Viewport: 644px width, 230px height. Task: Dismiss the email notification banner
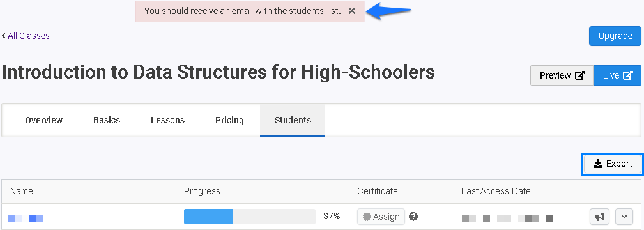coord(351,11)
